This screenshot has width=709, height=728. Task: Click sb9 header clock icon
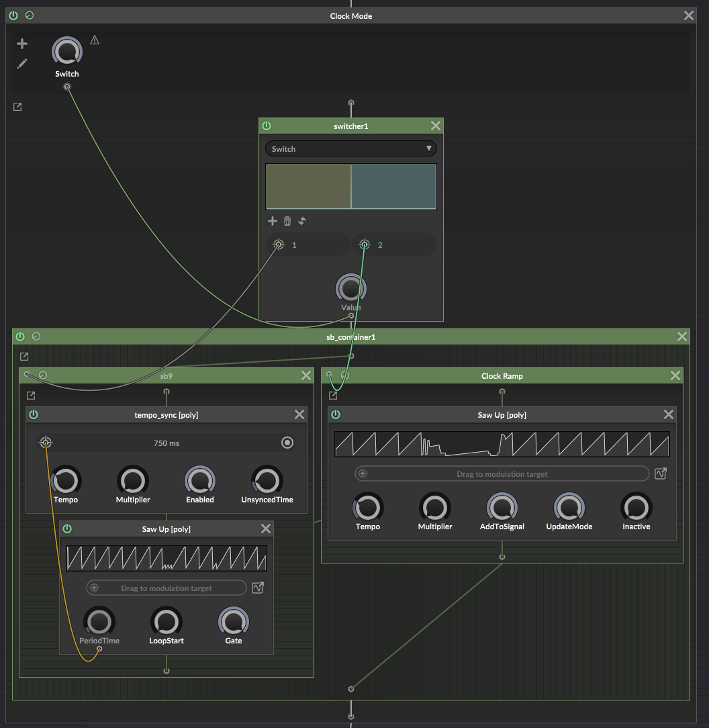[43, 375]
